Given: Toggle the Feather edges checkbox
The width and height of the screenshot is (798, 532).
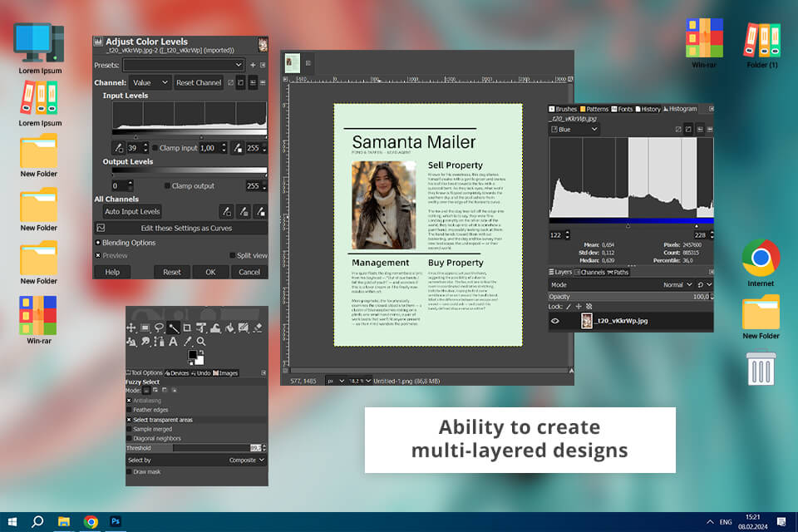Looking at the screenshot, I should (x=130, y=411).
